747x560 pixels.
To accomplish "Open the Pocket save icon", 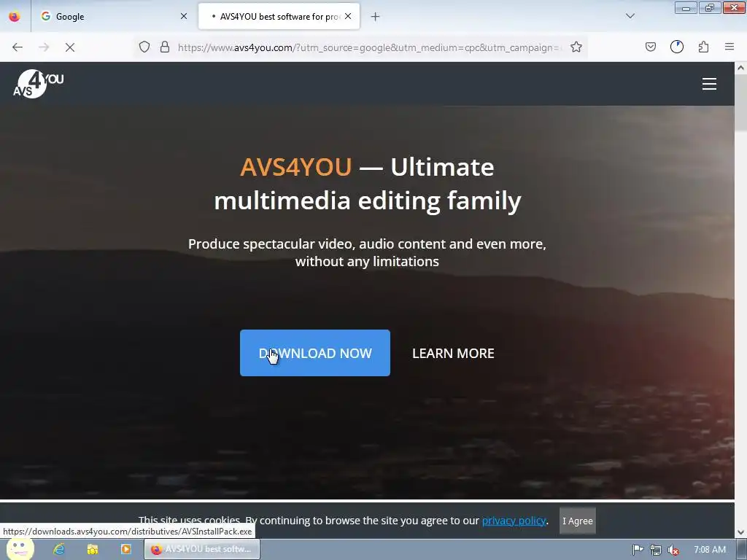I will pos(650,47).
